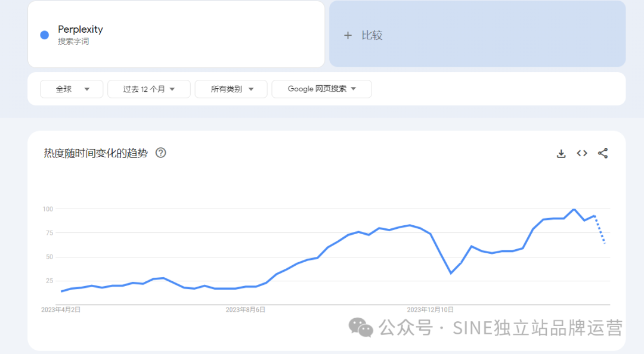Screen dimensions: 644x354
Task: Open the embed code icon
Action: pyautogui.click(x=582, y=153)
